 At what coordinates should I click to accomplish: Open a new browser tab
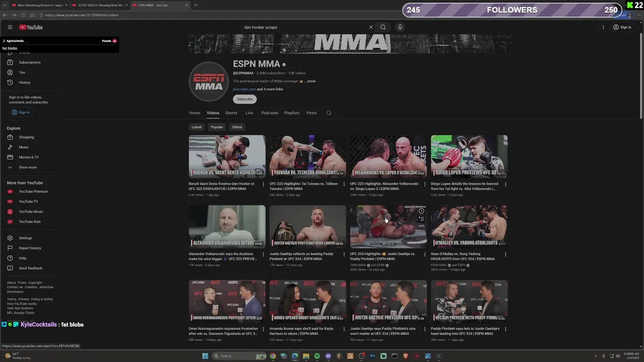coord(196,5)
